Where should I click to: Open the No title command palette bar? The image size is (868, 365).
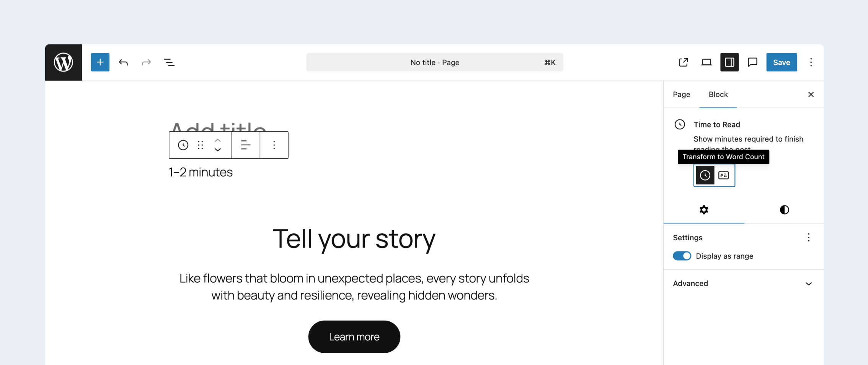434,62
